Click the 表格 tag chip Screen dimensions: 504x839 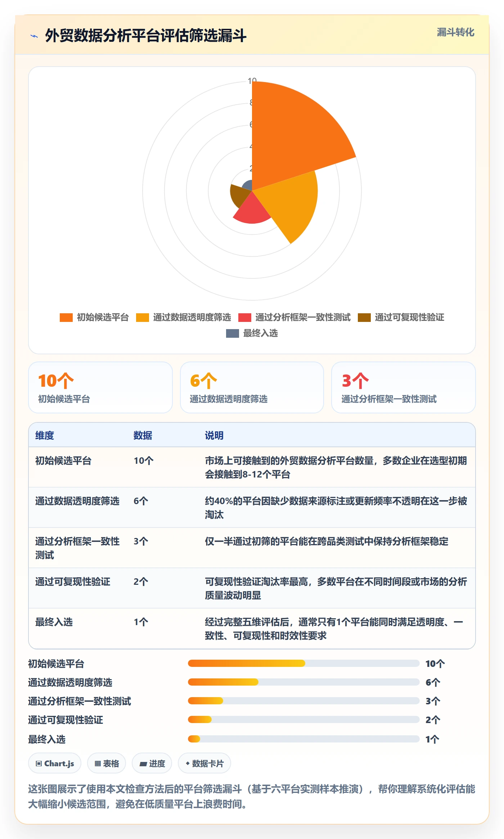107,763
